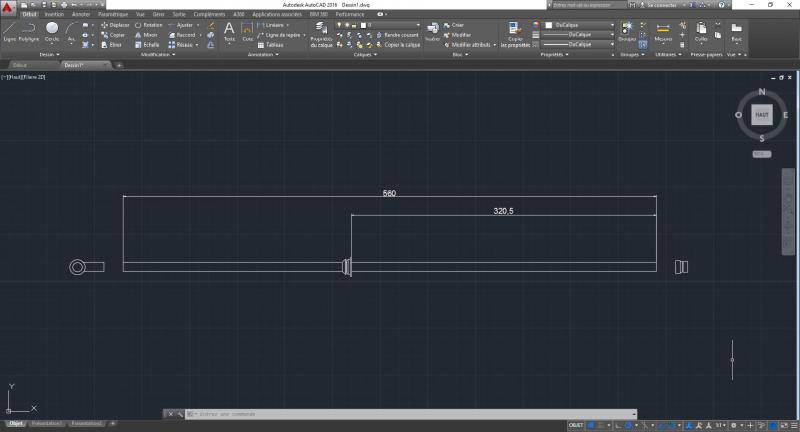The image size is (800, 432).
Task: Click the Copier tool in Modification
Action: [113, 35]
